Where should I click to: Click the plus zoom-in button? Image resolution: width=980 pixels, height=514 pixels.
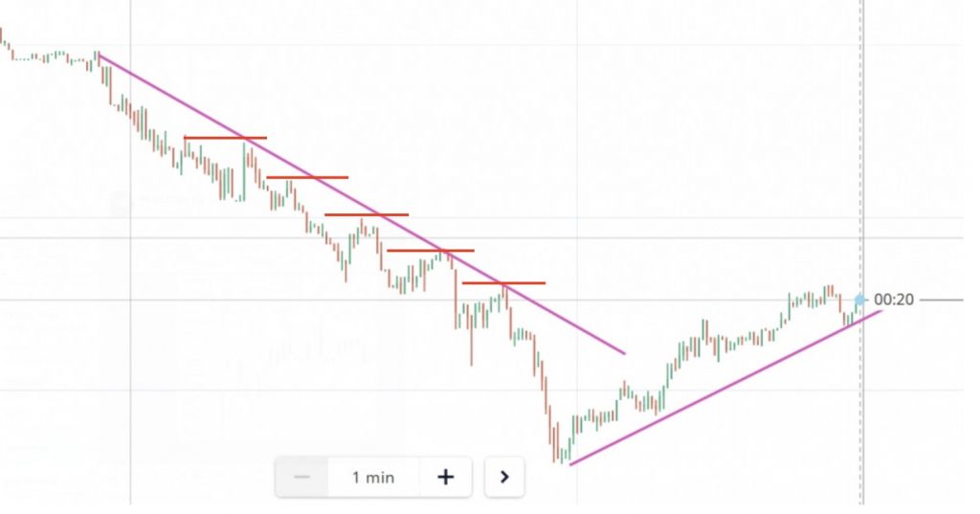(x=445, y=477)
